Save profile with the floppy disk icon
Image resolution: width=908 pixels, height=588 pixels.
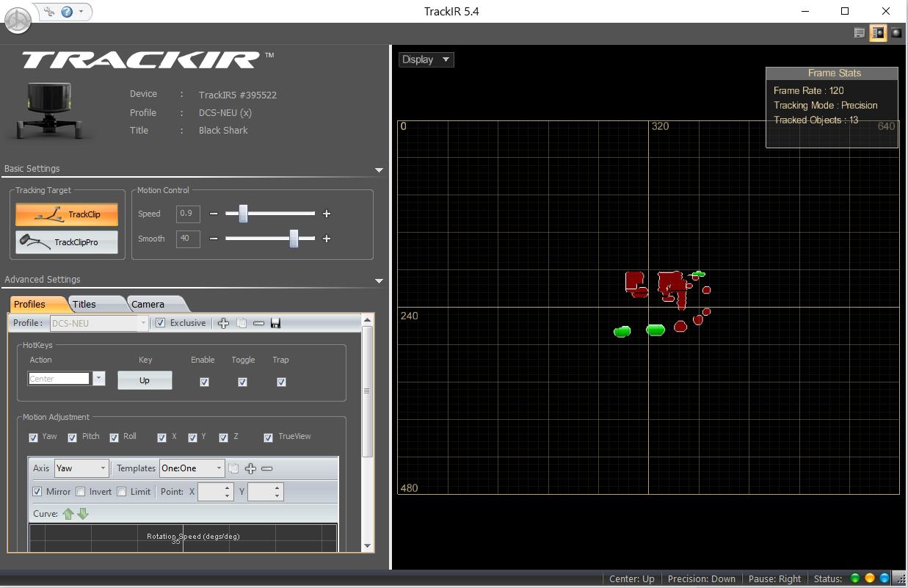point(276,323)
